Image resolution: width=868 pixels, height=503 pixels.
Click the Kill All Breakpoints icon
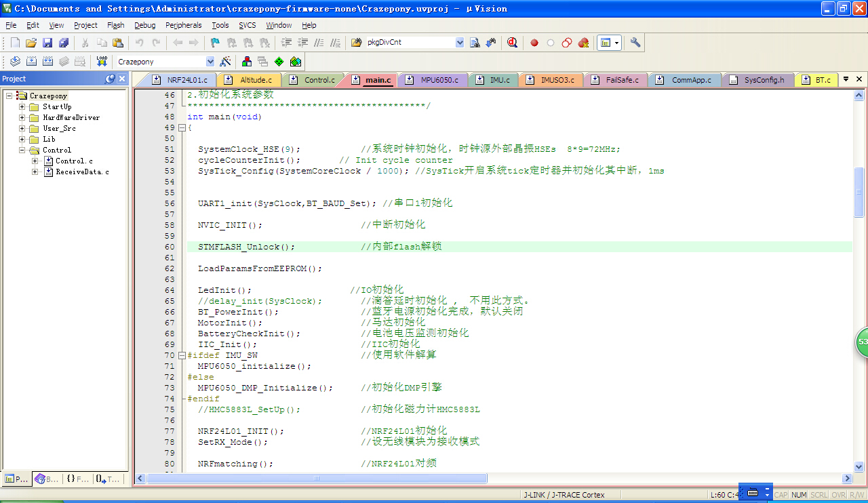pos(583,43)
